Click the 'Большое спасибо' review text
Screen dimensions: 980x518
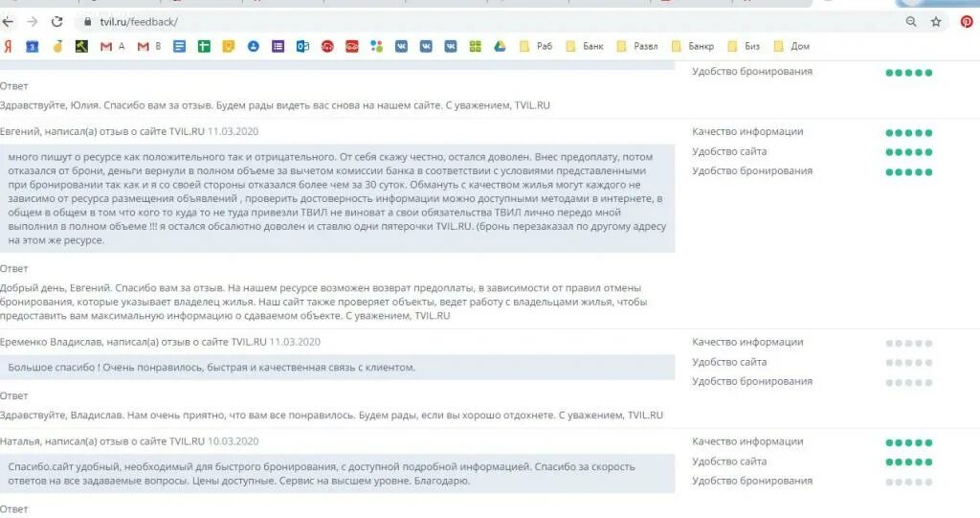coord(212,368)
